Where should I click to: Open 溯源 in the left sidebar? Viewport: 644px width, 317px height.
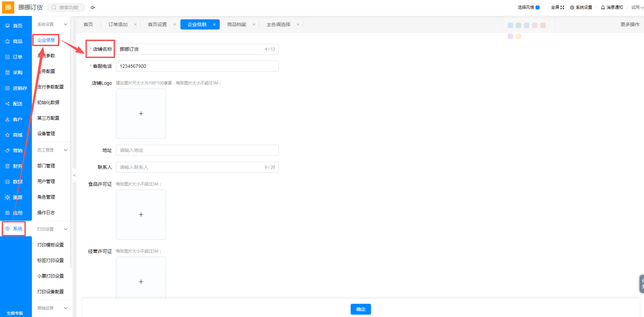(x=16, y=197)
